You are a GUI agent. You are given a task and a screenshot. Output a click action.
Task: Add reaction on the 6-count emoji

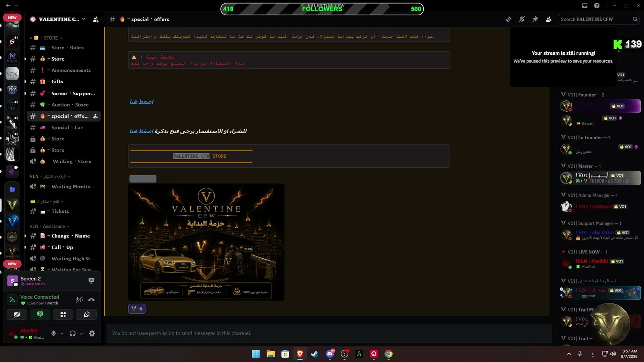click(137, 309)
